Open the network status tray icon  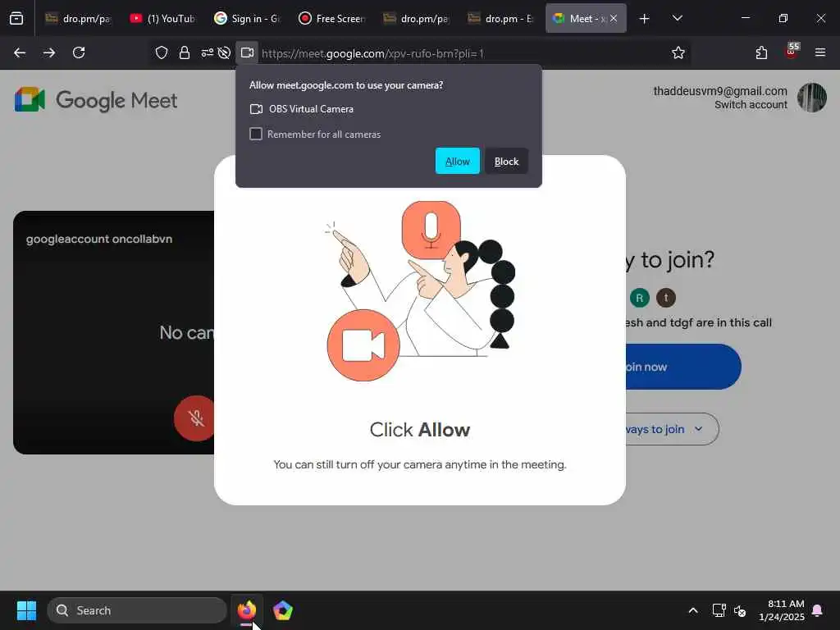[x=719, y=610]
